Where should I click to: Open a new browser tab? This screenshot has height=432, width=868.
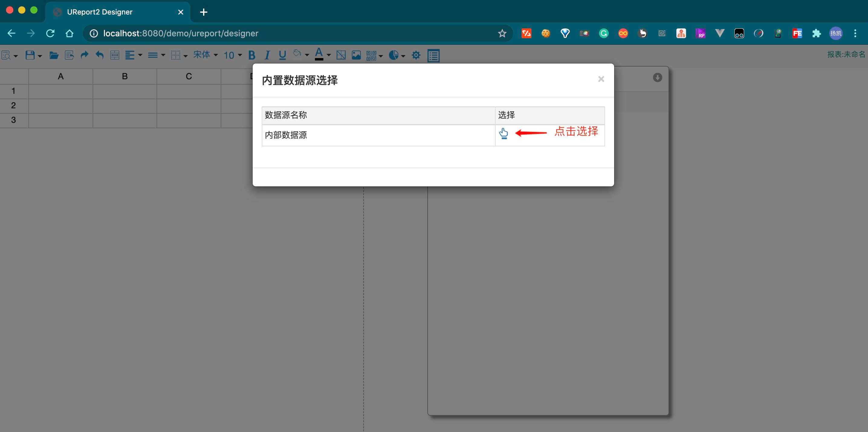click(203, 12)
